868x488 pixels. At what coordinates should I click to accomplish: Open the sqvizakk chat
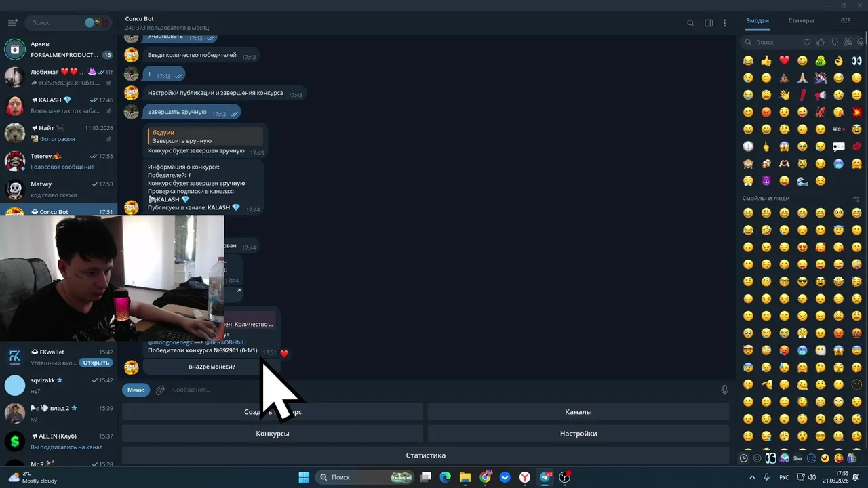click(59, 385)
